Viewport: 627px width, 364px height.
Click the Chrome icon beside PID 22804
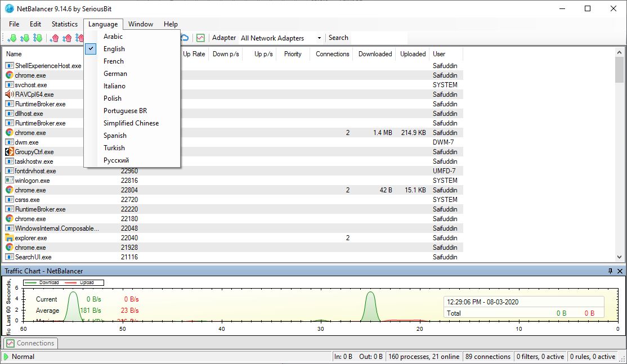[10, 190]
